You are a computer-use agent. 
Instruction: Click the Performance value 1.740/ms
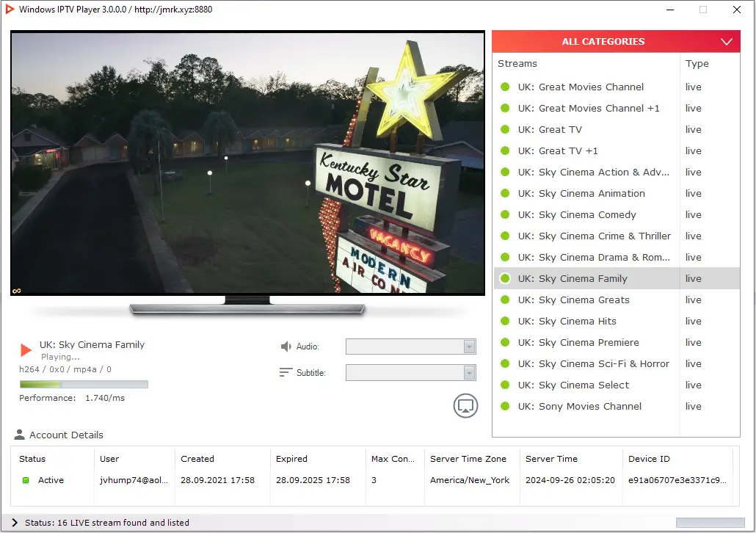(x=105, y=398)
